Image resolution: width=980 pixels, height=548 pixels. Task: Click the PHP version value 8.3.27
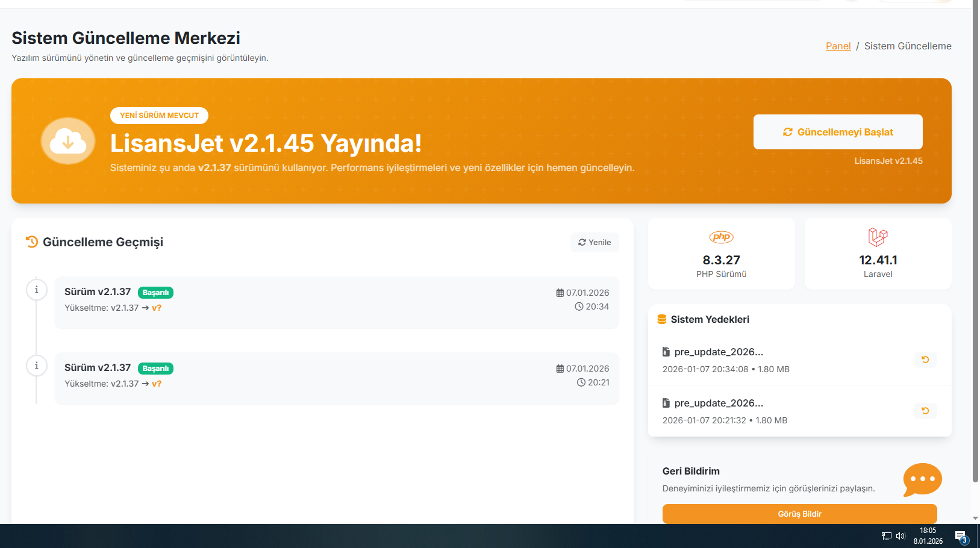(x=722, y=260)
